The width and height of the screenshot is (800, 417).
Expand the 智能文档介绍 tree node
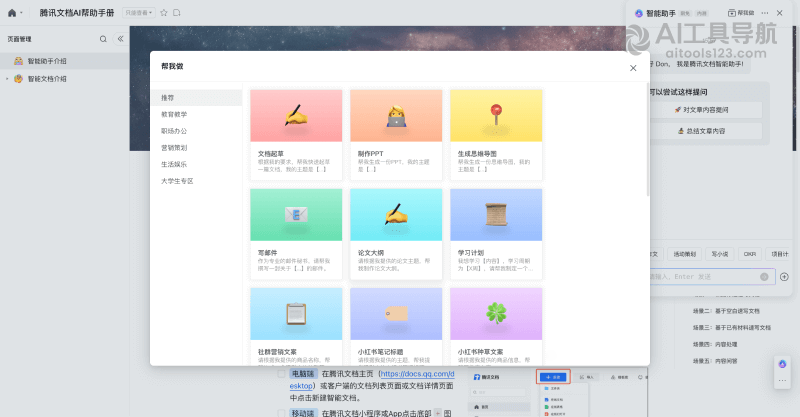[x=7, y=79]
